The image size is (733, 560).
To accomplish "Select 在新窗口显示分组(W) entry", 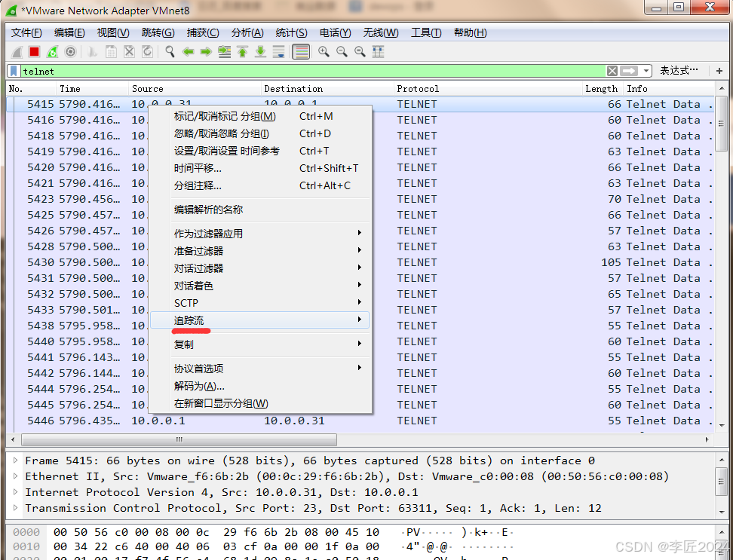I will 260,403.
